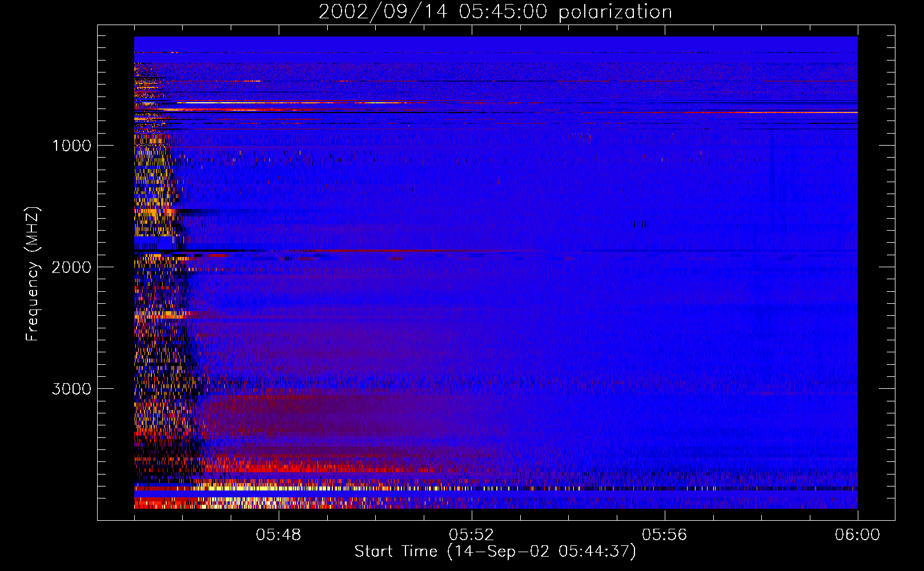Click the '05:52' time tick label
Screen dimensions: 924x571
pos(472,535)
